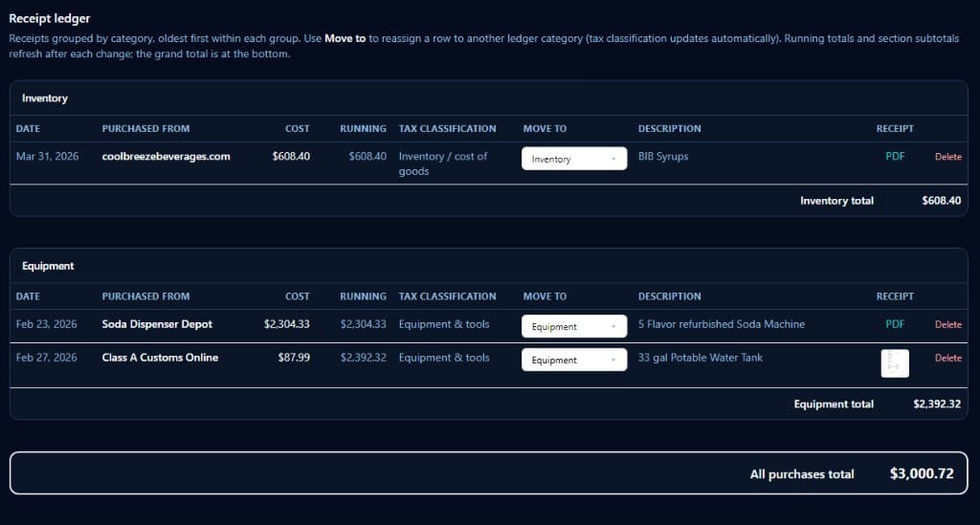Viewport: 980px width, 525px height.
Task: Open the Move to dropdown for Class A Customs Online
Action: (x=574, y=361)
